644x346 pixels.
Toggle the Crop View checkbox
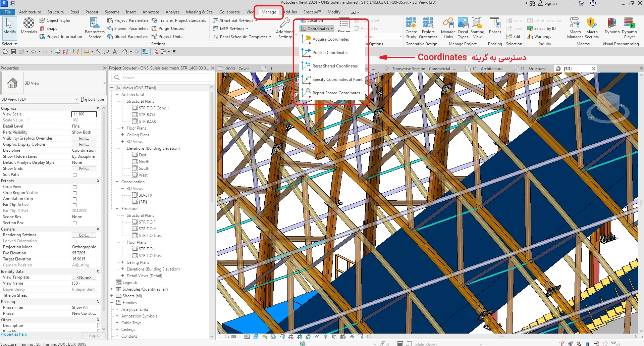coord(75,187)
